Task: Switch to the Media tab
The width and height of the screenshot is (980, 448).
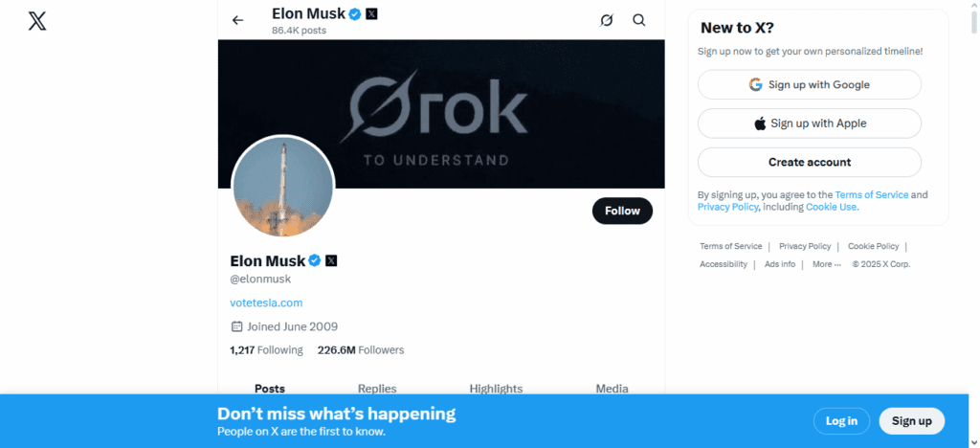Action: click(x=612, y=388)
